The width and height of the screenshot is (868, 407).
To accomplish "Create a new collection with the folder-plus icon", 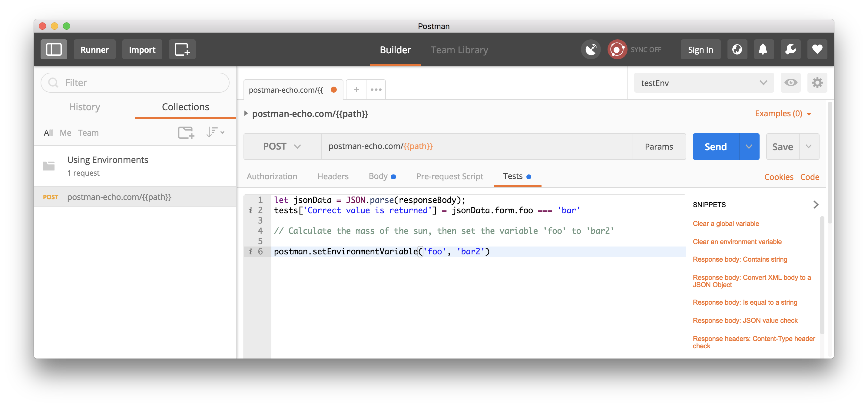I will pyautogui.click(x=186, y=132).
